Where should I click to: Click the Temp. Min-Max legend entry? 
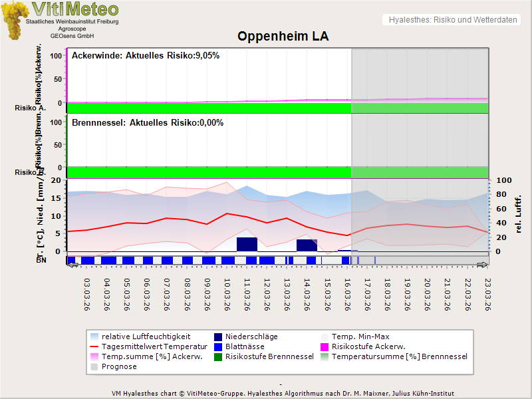click(362, 336)
